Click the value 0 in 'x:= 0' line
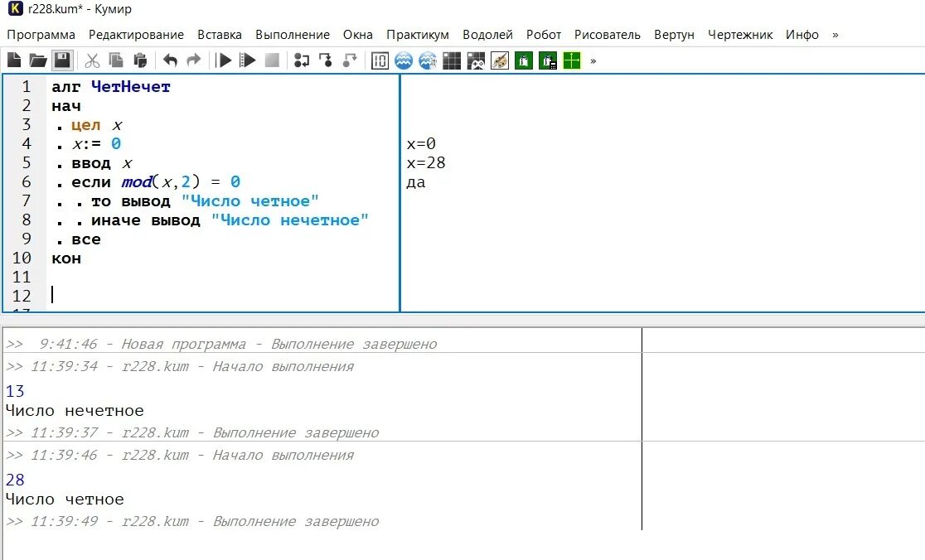 click(x=116, y=144)
